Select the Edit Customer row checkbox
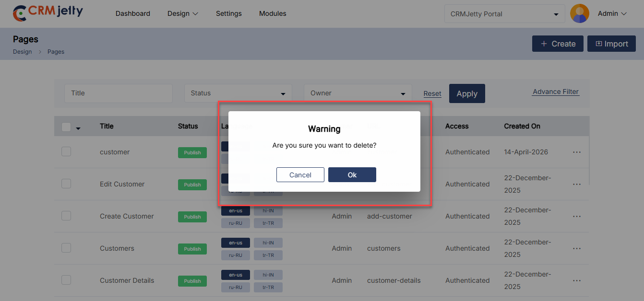This screenshot has height=301, width=644. click(66, 184)
